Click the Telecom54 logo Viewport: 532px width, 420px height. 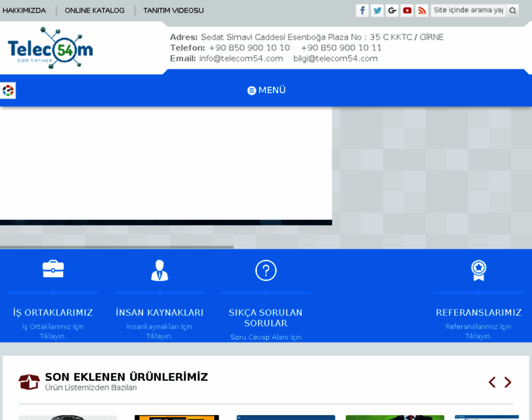click(x=50, y=48)
